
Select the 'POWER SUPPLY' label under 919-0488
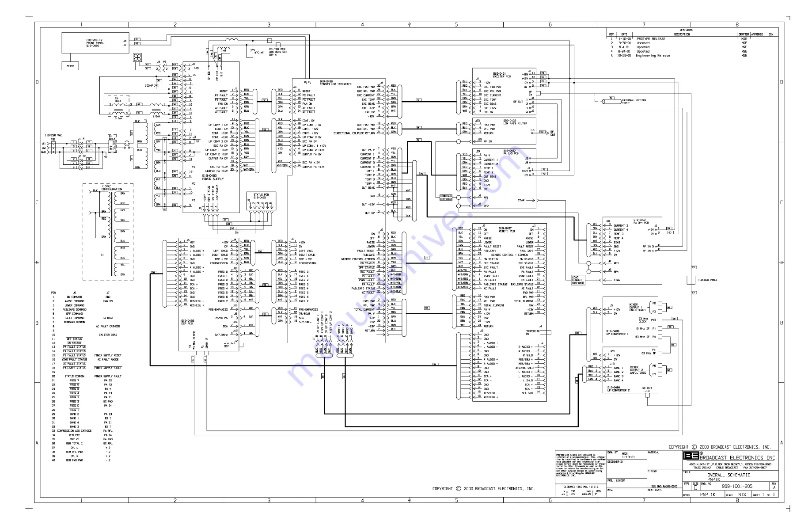click(213, 179)
